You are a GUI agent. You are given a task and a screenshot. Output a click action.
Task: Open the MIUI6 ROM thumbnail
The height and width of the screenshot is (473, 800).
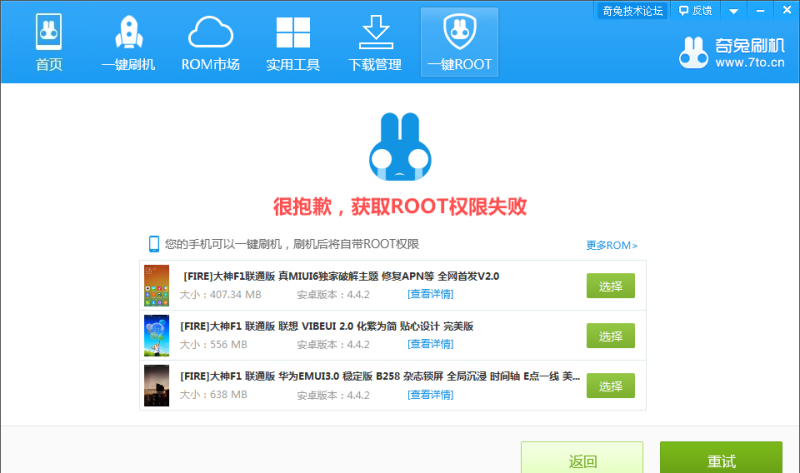point(156,285)
